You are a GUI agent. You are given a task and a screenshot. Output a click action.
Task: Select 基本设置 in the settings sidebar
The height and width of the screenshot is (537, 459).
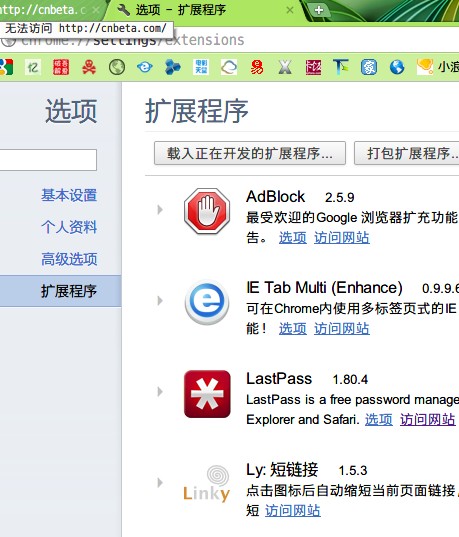[69, 195]
